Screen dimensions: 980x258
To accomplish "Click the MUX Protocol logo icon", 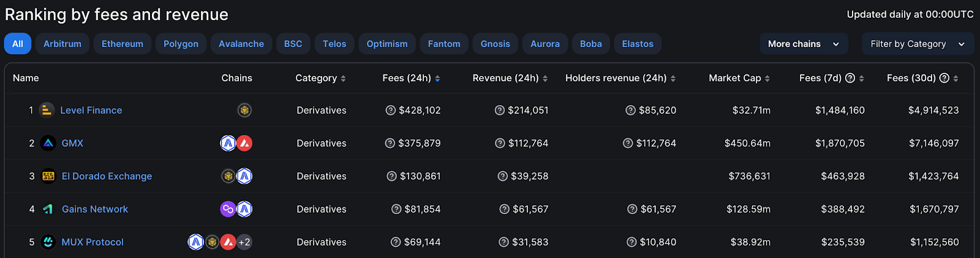I will [x=48, y=242].
